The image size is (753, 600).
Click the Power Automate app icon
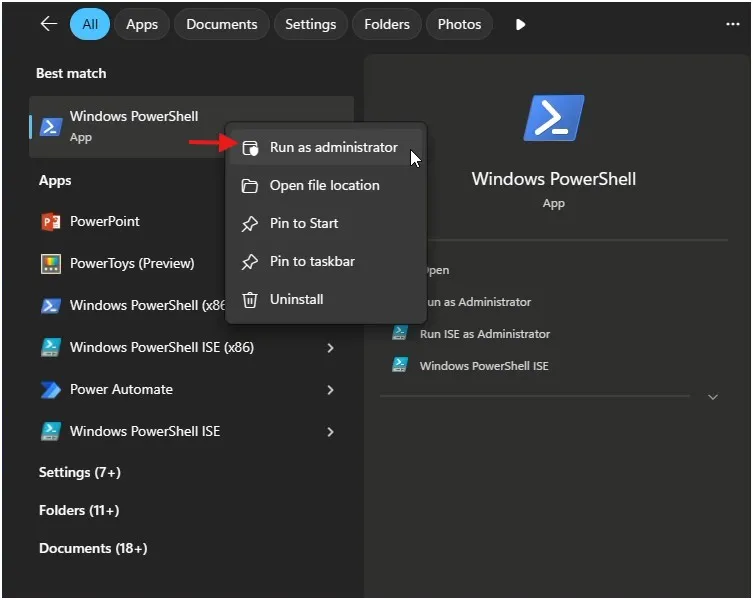click(51, 390)
